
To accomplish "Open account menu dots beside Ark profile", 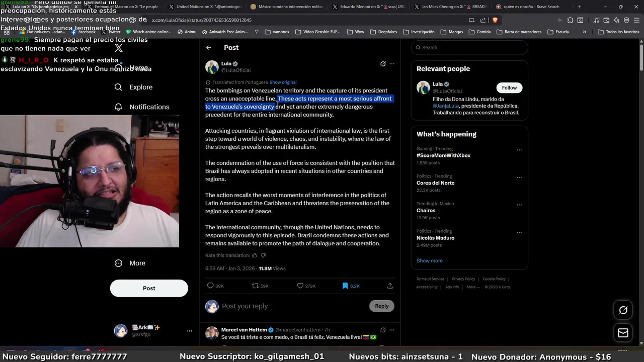I will coord(189,331).
